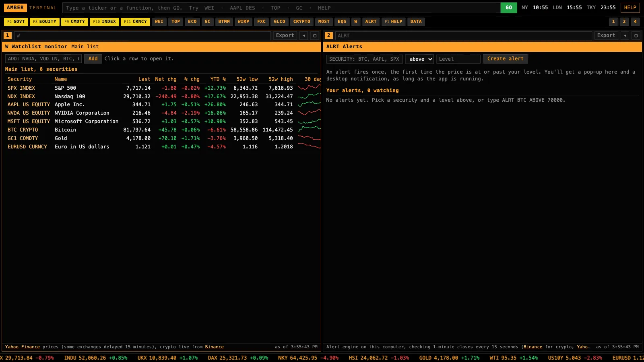Viewport: 644px width, 362px height.
Task: Sort by the YTD % column header
Action: pos(218,79)
